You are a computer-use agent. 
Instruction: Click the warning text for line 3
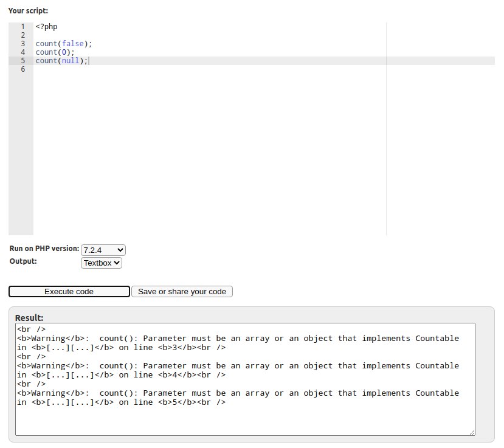point(238,343)
